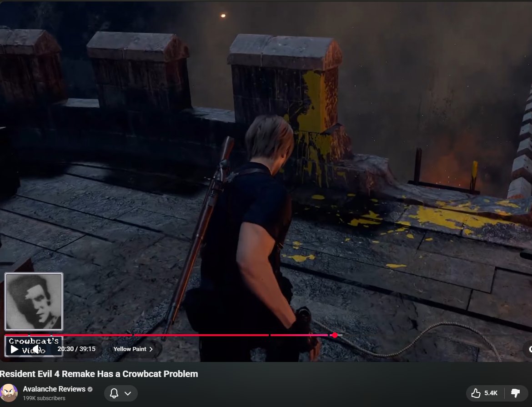Click the portrait thumbnail overlay in the video
Viewport: 532px width, 407px height.
[34, 301]
